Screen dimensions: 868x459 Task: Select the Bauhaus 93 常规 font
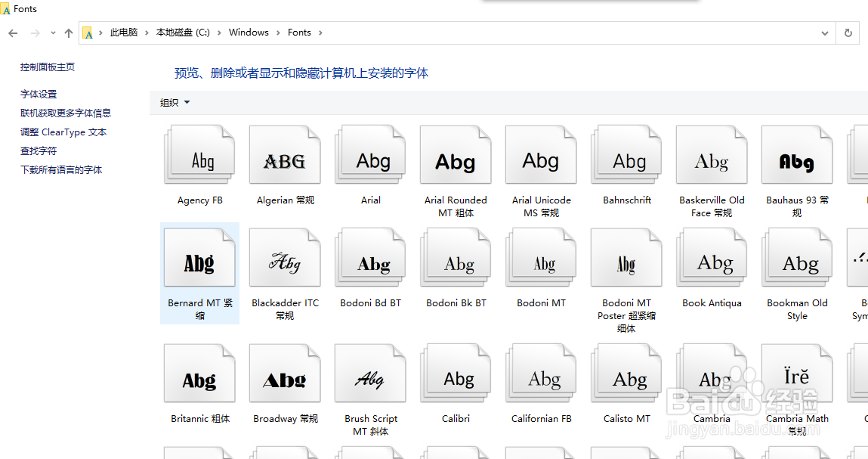pos(797,155)
